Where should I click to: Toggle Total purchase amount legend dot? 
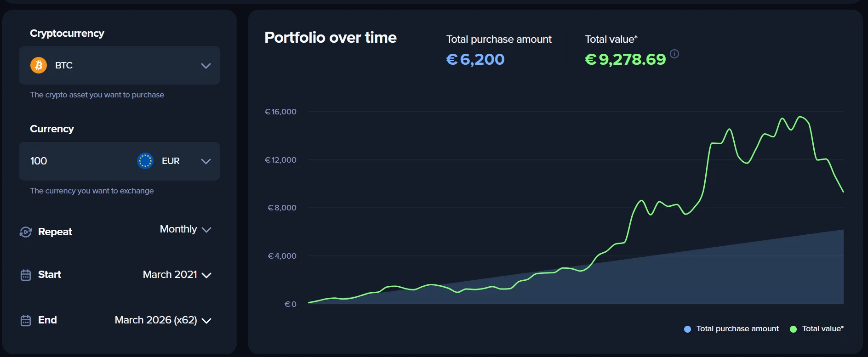point(688,329)
